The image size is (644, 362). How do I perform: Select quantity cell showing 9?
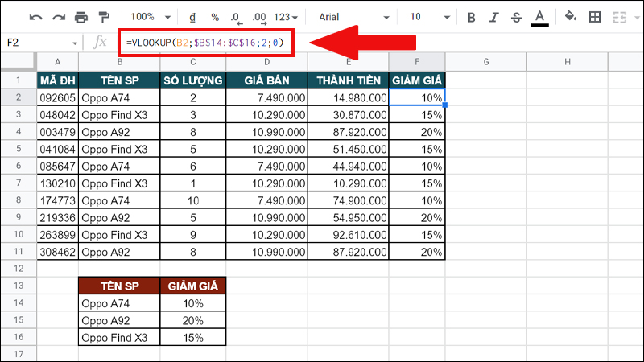pyautogui.click(x=192, y=235)
